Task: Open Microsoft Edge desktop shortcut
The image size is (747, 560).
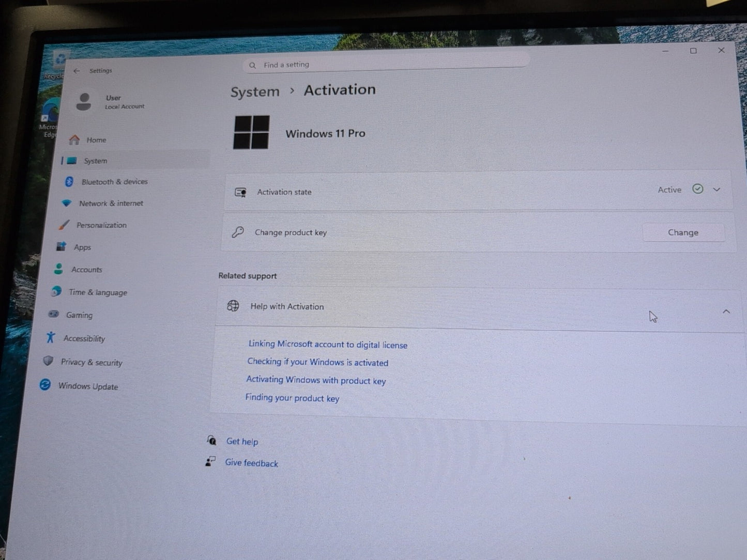Action: (50, 118)
